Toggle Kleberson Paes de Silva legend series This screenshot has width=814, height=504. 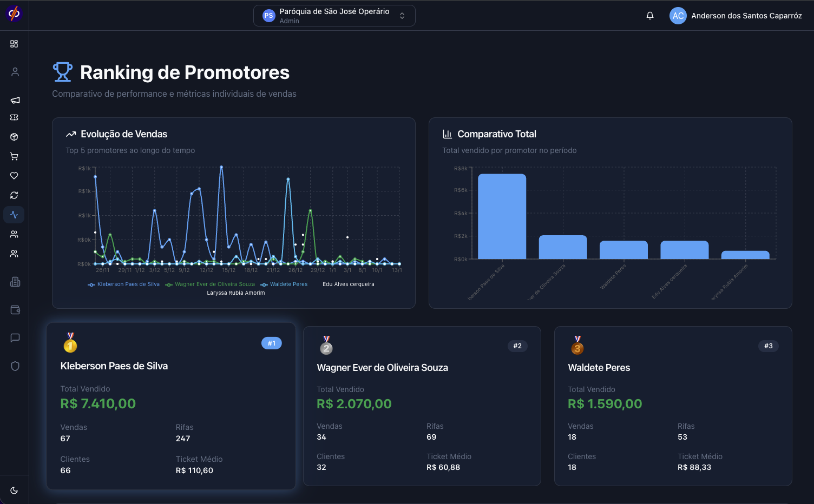(x=124, y=284)
